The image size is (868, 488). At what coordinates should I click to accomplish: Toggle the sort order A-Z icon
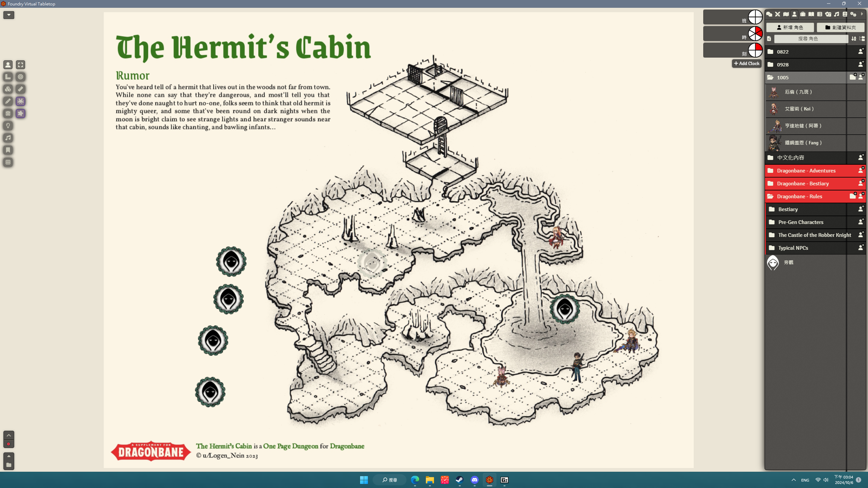[x=854, y=39]
